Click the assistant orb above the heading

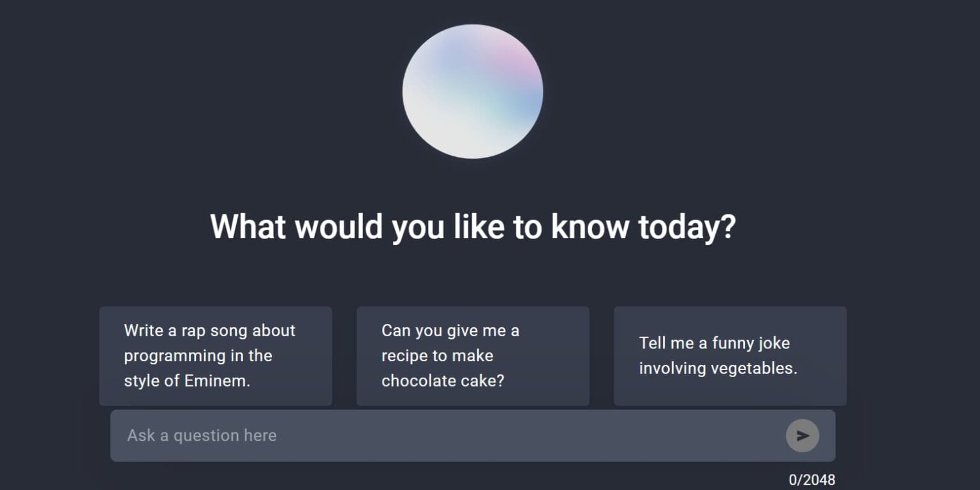pos(472,91)
